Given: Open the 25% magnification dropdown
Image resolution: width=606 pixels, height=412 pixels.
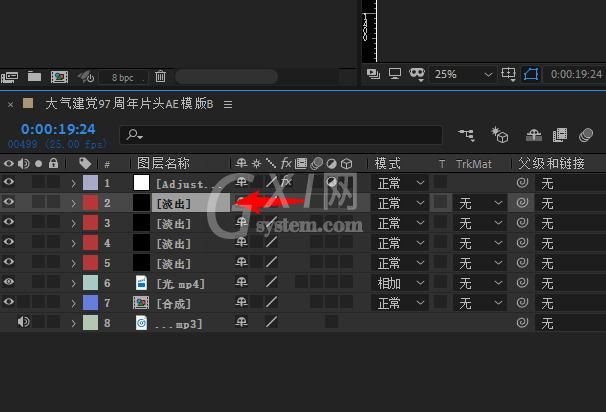Looking at the screenshot, I should click(x=463, y=74).
